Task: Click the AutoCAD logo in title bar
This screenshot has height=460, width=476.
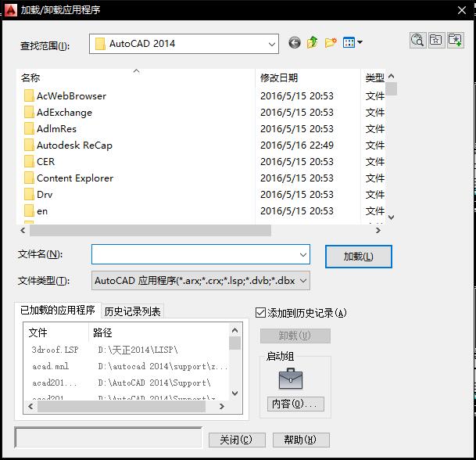Action: [11, 9]
